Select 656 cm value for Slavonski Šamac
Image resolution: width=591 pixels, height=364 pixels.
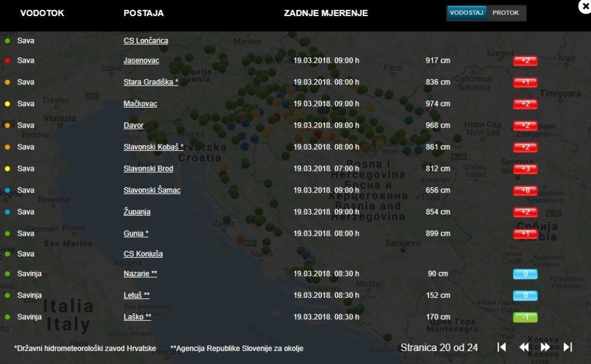(438, 190)
